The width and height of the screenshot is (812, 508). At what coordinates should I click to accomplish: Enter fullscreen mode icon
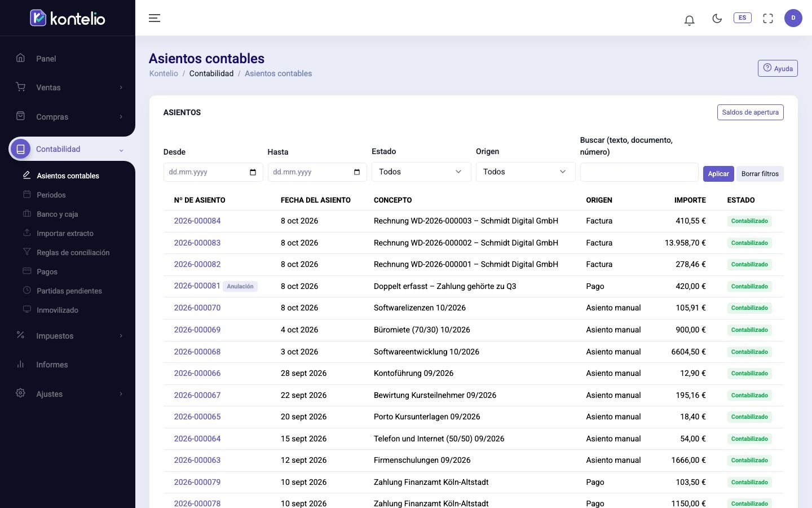(768, 18)
